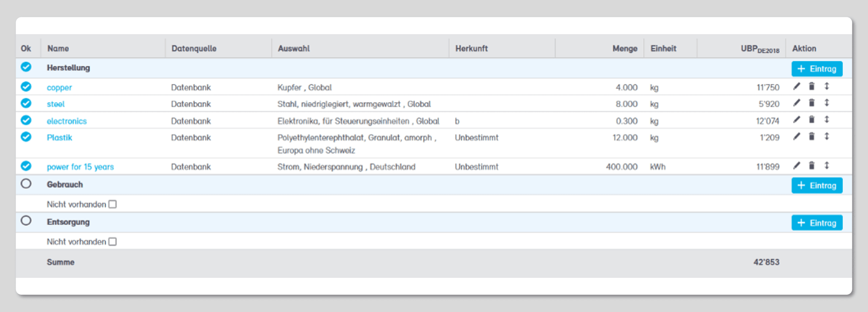This screenshot has height=312, width=868.
Task: Click the 12'074 UBP value for electronics
Action: [x=768, y=121]
